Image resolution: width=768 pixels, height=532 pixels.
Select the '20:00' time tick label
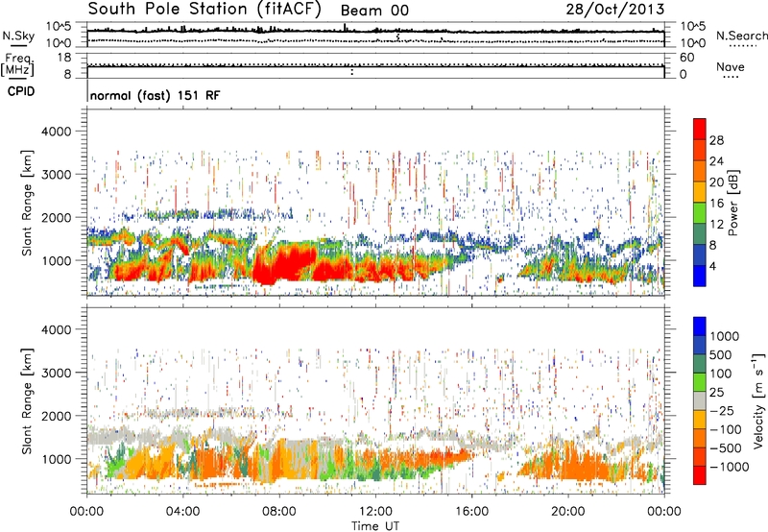click(567, 512)
